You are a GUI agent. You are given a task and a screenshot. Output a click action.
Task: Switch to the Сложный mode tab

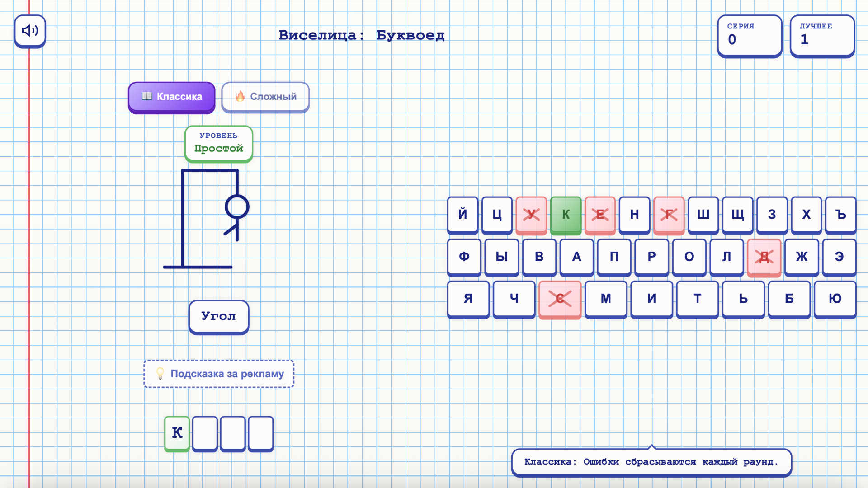coord(265,97)
